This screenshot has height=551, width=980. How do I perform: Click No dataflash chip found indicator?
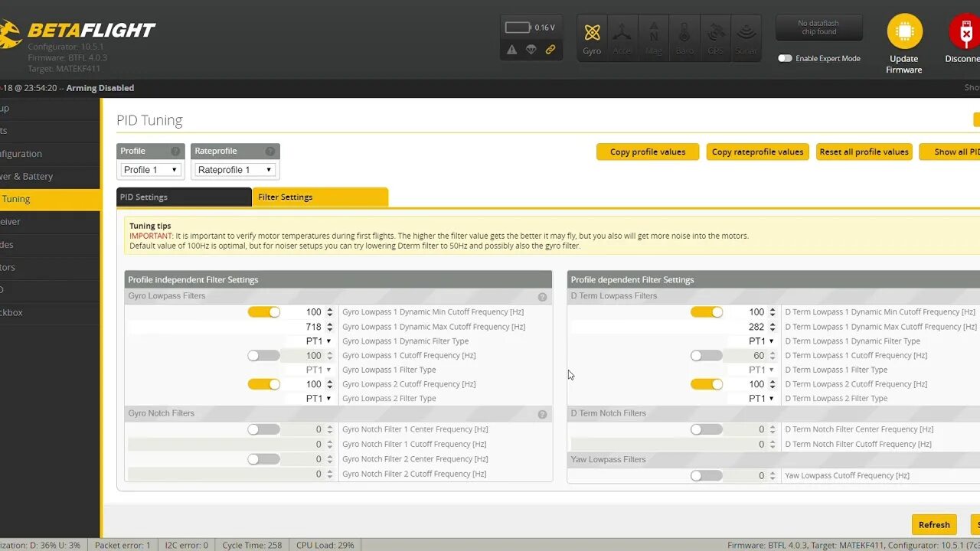coord(818,28)
